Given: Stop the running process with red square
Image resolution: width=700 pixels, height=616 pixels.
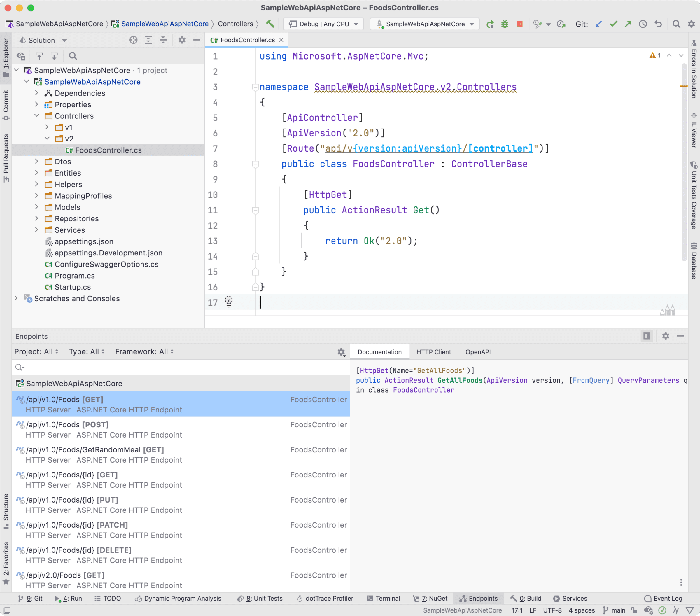Looking at the screenshot, I should (519, 24).
